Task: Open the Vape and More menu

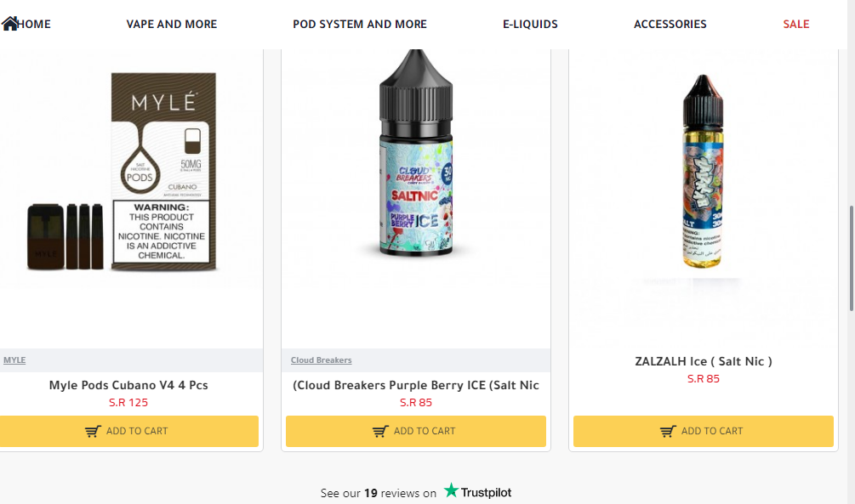Action: click(x=171, y=24)
